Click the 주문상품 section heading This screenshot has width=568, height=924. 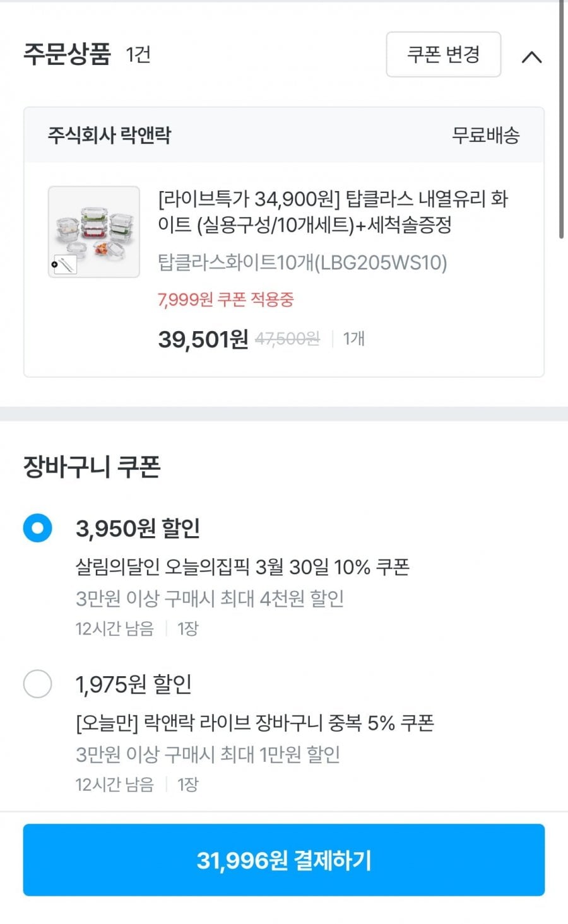pos(68,54)
